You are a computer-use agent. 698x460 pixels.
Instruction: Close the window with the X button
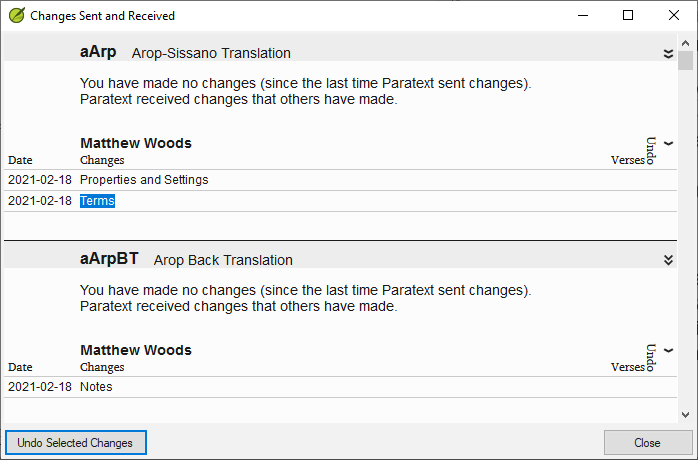click(x=674, y=16)
